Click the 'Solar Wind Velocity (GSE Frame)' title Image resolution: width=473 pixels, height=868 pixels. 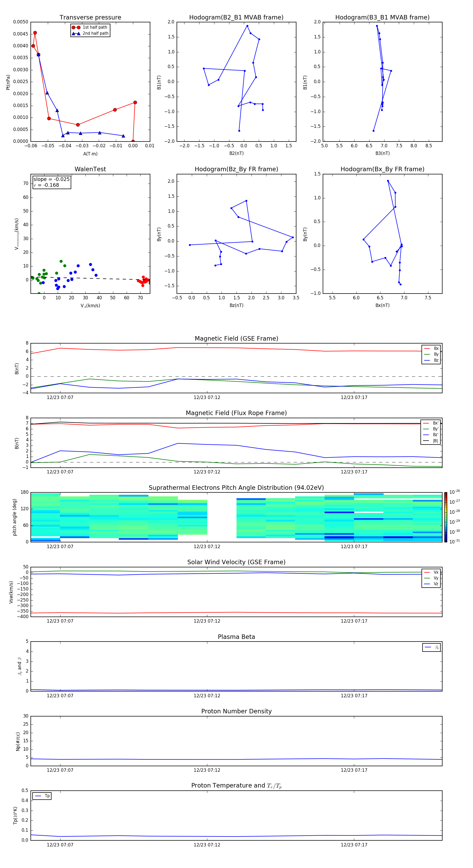point(236,562)
